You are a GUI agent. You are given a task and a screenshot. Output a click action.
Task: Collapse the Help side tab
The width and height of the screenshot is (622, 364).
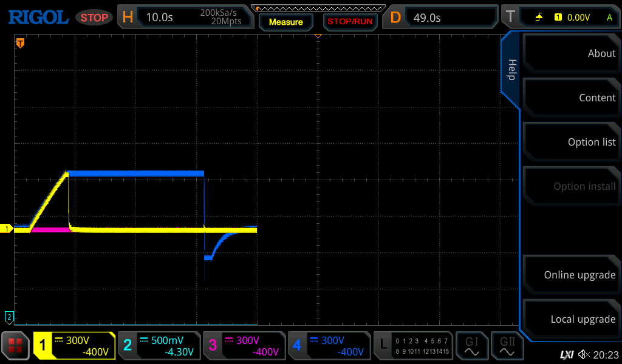coord(511,70)
